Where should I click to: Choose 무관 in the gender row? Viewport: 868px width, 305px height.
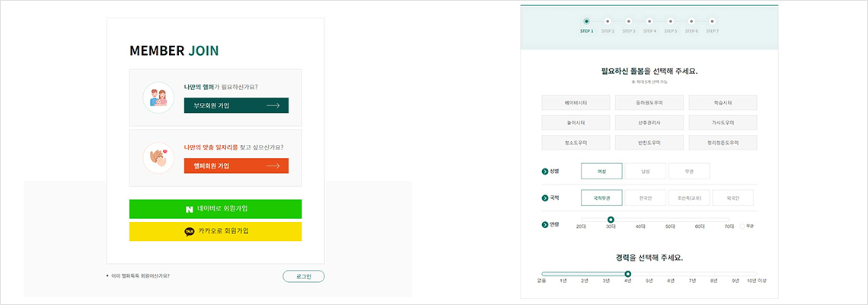689,172
